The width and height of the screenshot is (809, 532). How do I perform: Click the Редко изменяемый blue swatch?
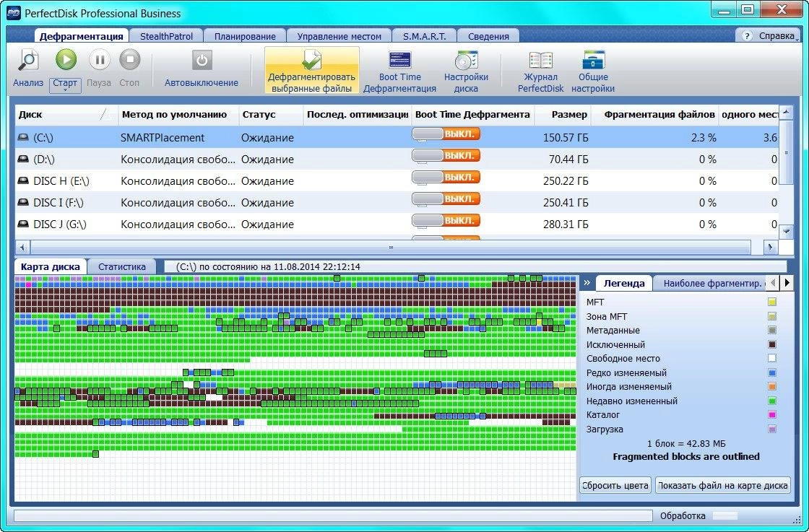coord(772,372)
